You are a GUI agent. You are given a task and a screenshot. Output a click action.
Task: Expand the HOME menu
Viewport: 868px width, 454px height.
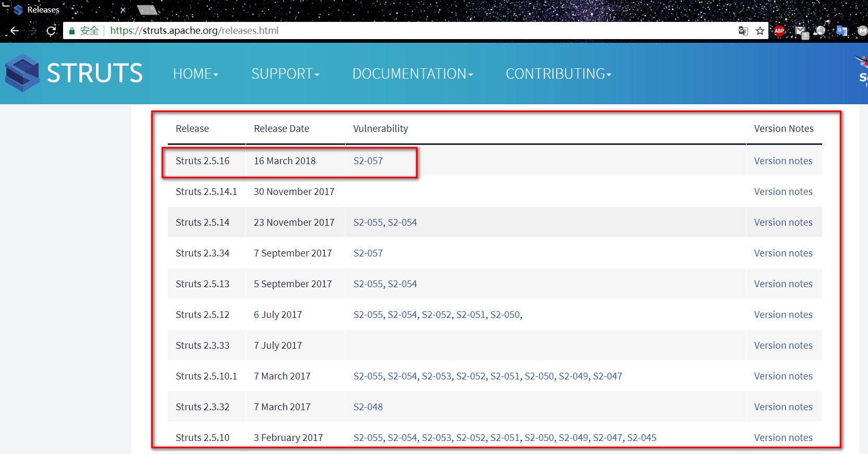point(195,74)
